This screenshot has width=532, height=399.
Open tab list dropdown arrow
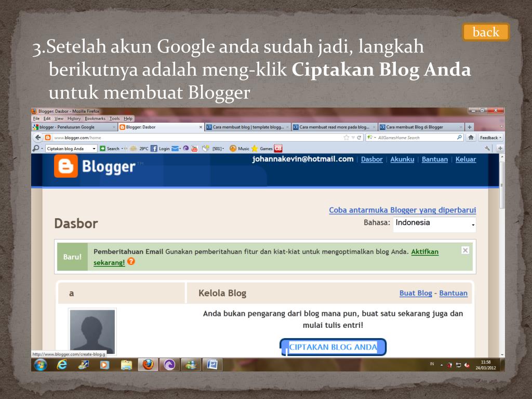click(x=501, y=127)
